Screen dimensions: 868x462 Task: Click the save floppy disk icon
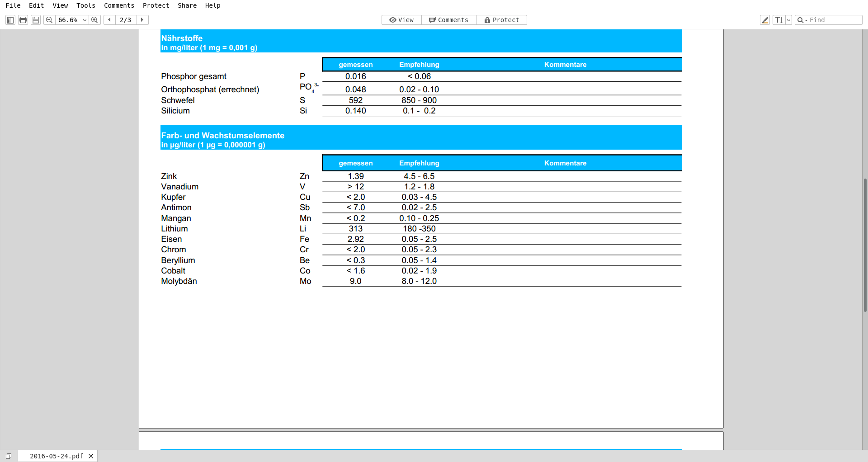pyautogui.click(x=36, y=20)
